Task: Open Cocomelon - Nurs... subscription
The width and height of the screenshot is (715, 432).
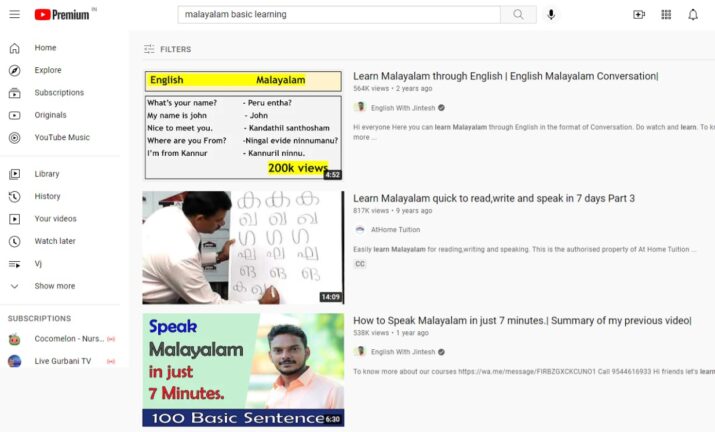Action: tap(69, 338)
